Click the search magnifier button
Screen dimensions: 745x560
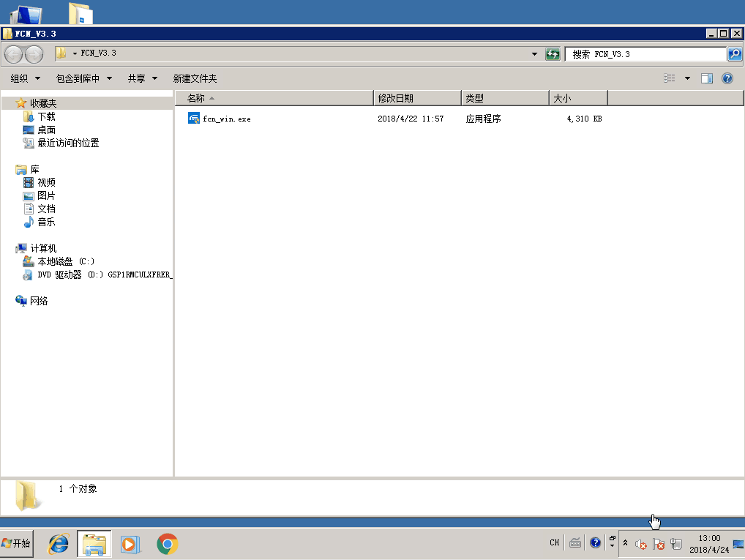(734, 54)
